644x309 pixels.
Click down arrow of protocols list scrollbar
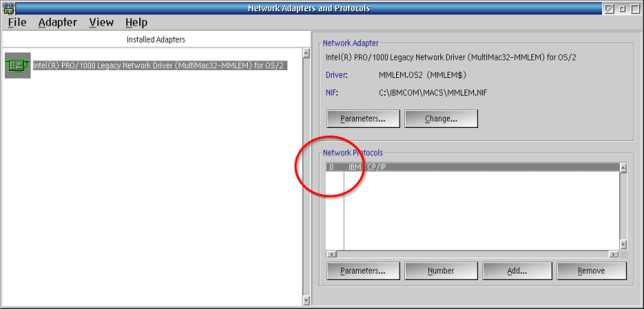click(623, 245)
